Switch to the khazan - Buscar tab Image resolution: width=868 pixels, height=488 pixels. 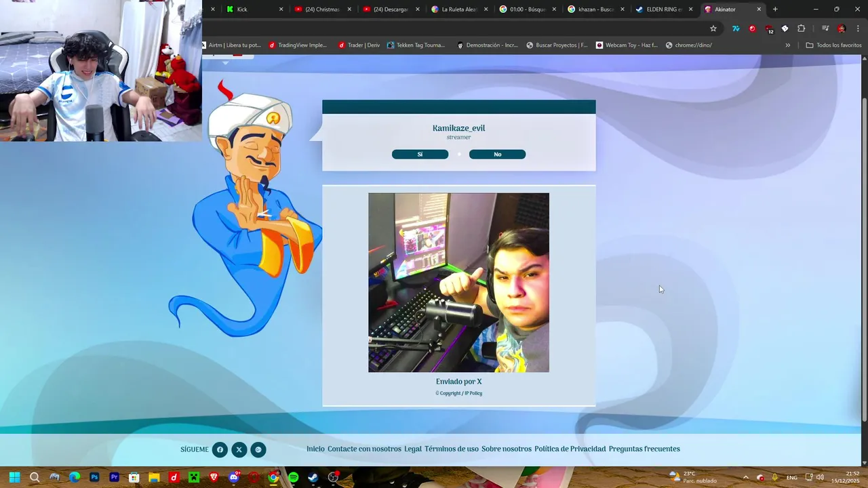tap(595, 9)
